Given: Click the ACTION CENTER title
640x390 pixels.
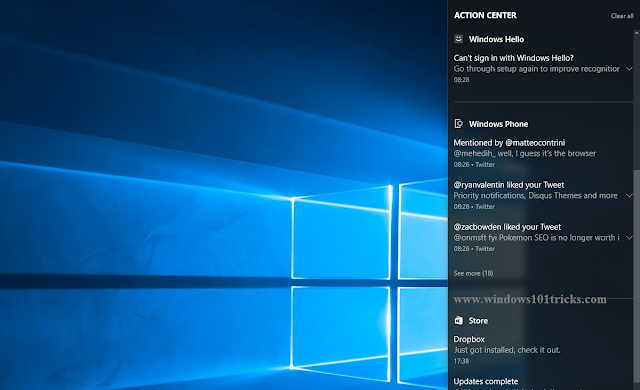Looking at the screenshot, I should coord(485,15).
